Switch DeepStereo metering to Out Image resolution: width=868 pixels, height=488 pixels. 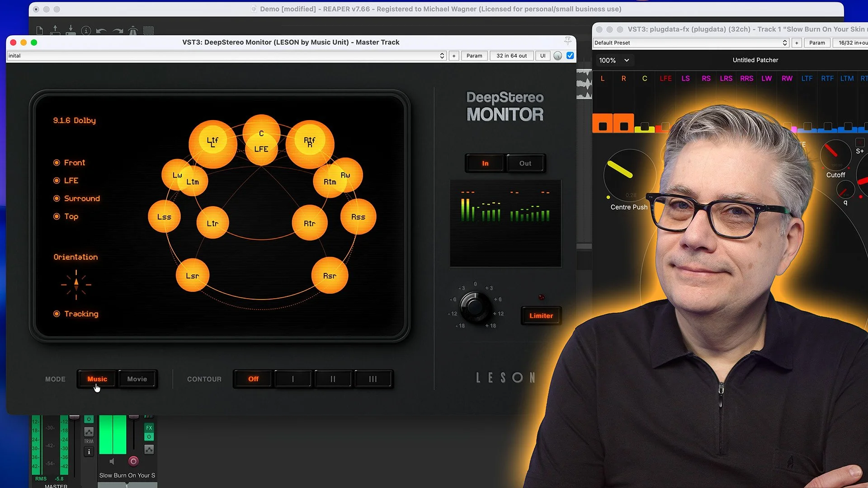click(525, 163)
